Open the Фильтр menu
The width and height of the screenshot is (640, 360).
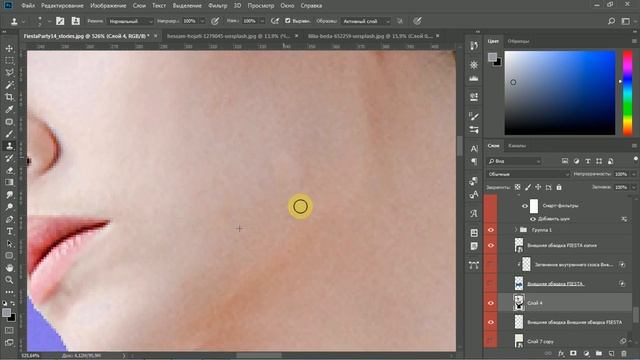point(218,6)
